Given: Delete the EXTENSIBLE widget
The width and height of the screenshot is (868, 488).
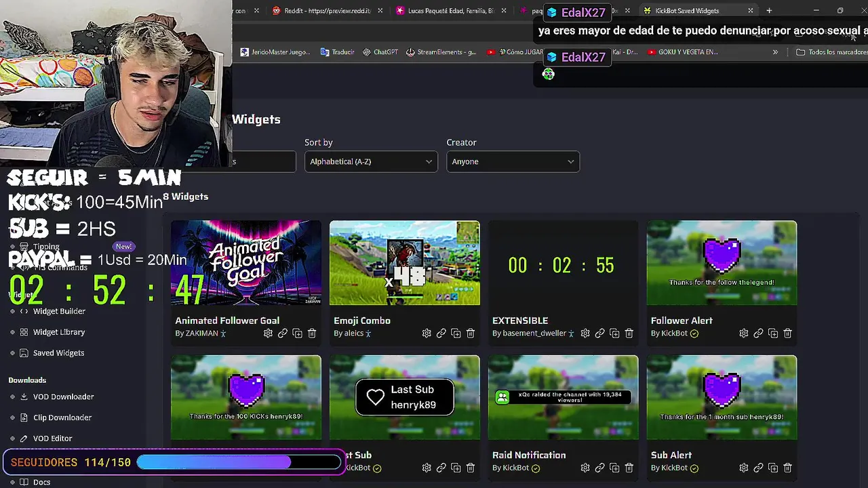Looking at the screenshot, I should tap(629, 333).
